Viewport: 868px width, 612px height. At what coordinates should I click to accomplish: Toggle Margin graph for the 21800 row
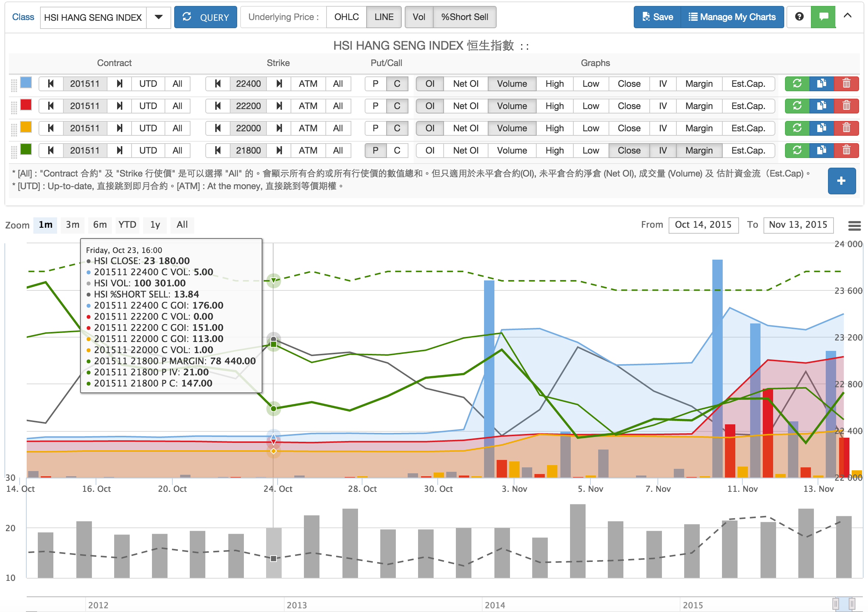[699, 151]
